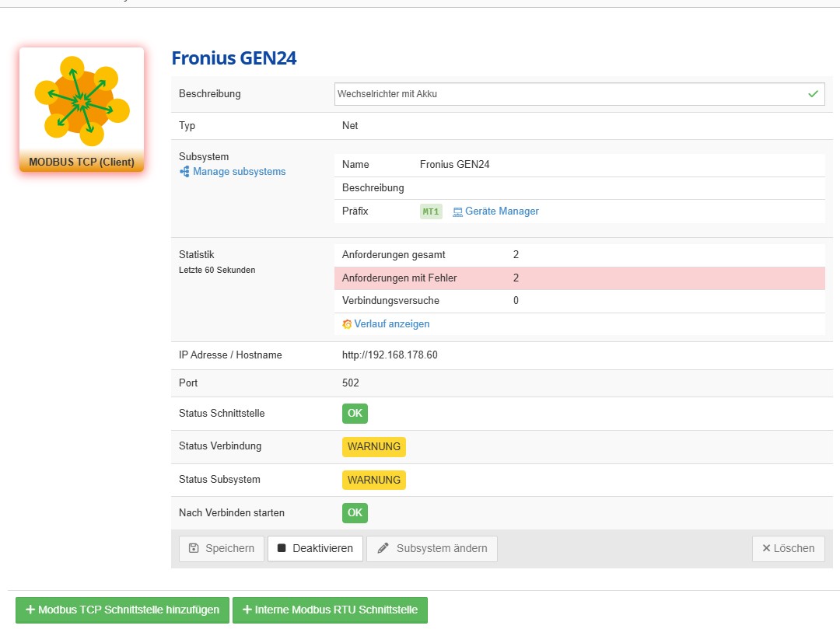Click the Manage subsystems tree icon
This screenshot has width=840, height=629.
(184, 172)
